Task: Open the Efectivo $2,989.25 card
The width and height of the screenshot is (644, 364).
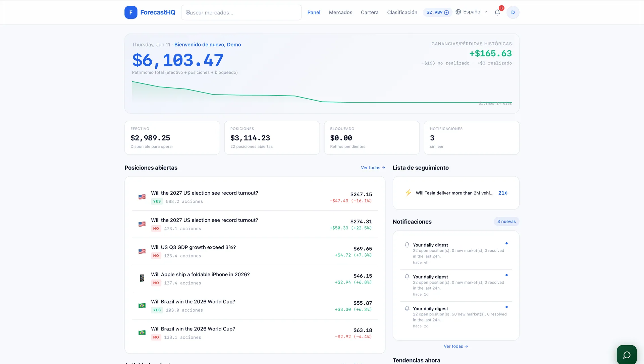Action: point(172,138)
